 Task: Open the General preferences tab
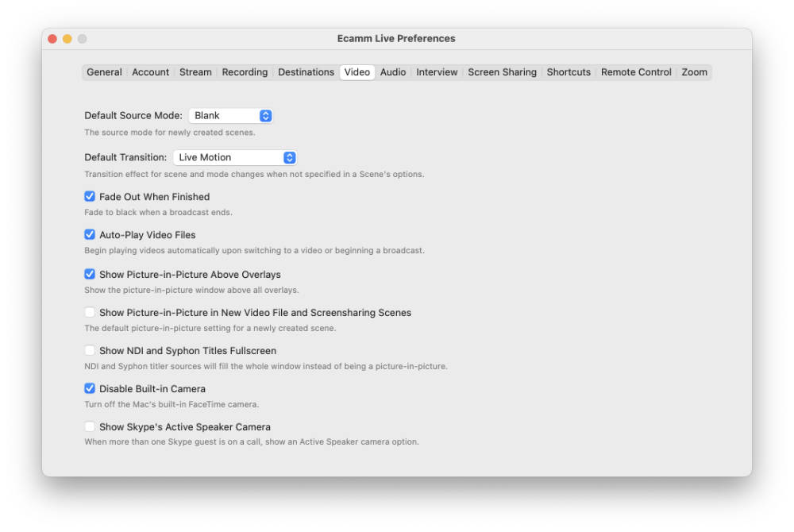tap(104, 72)
